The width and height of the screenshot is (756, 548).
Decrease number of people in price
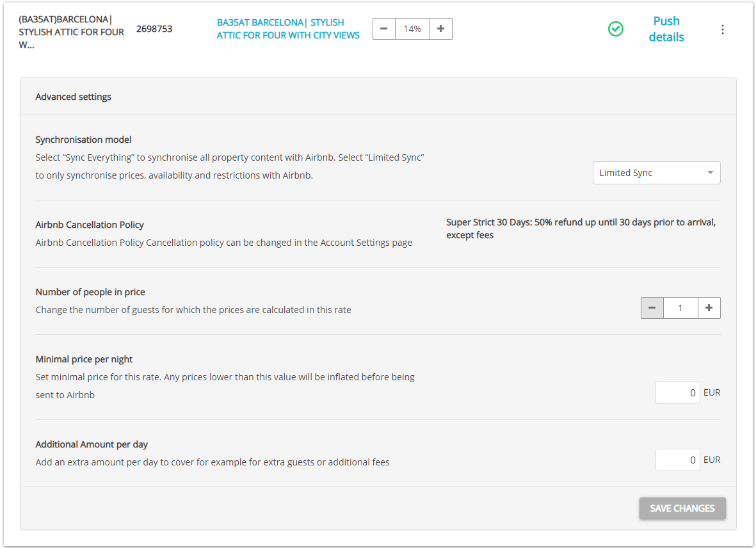652,308
